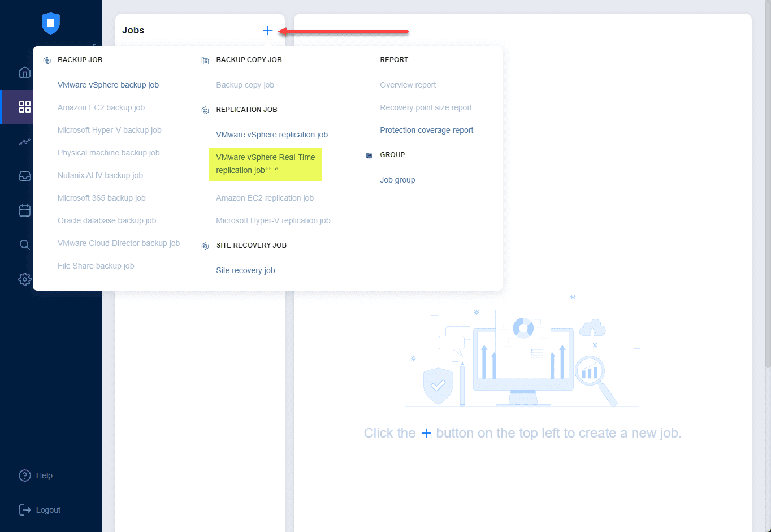Select VMware vSphere Real-Time replication job
771x532 pixels.
pyautogui.click(x=265, y=164)
